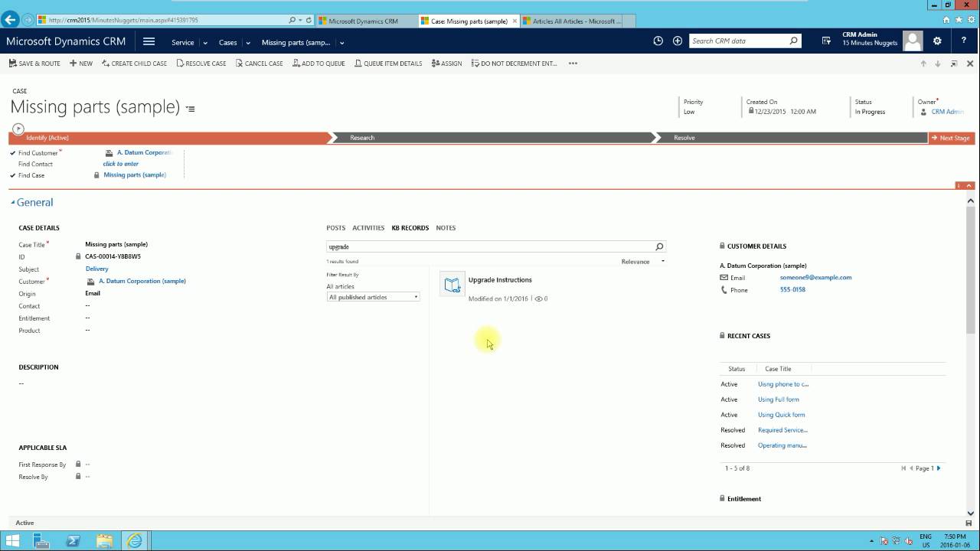This screenshot has width=980, height=551.
Task: Select the Identify (Active) stage
Action: click(168, 138)
